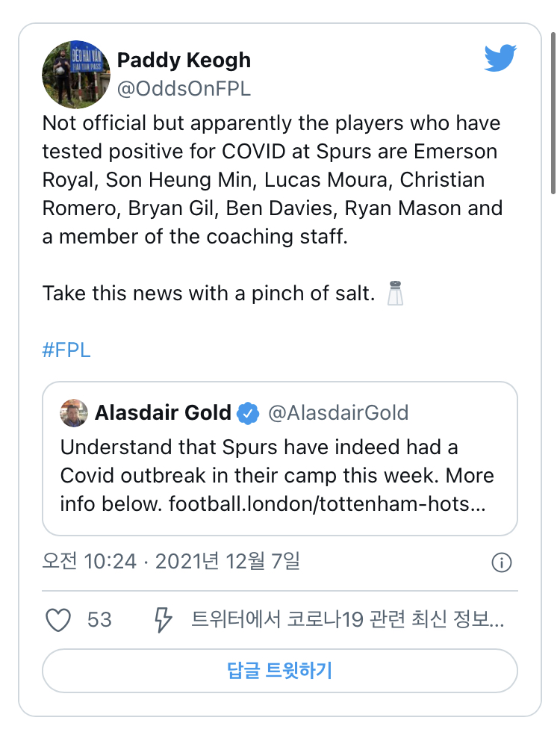
Task: Click the Twitter bird logo
Action: 500,58
